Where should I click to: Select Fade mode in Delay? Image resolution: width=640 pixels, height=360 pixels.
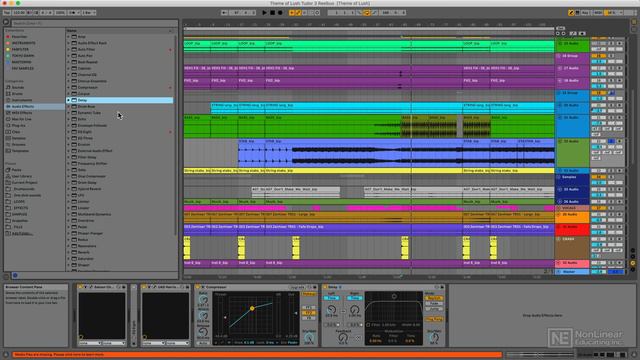(x=434, y=303)
